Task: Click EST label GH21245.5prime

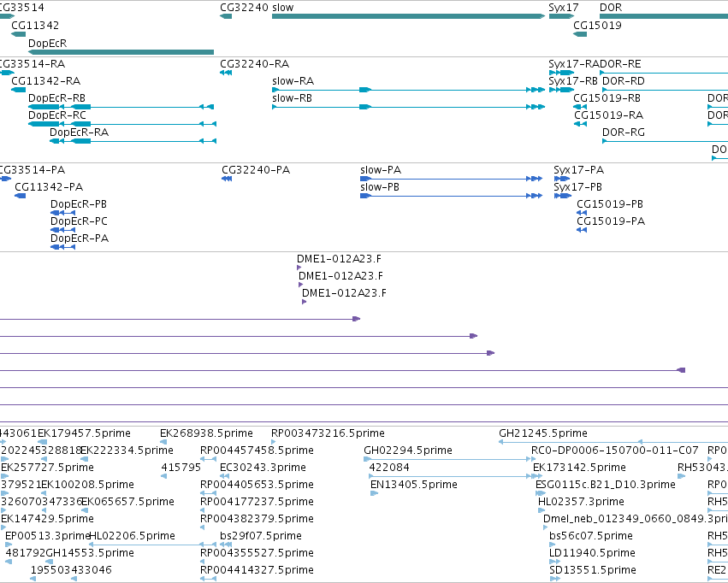Action: pos(543,433)
